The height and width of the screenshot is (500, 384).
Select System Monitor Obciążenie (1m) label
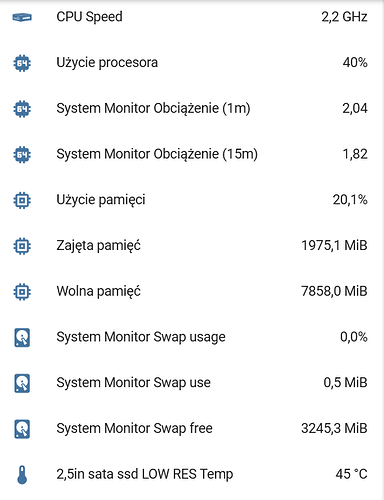pyautogui.click(x=153, y=109)
